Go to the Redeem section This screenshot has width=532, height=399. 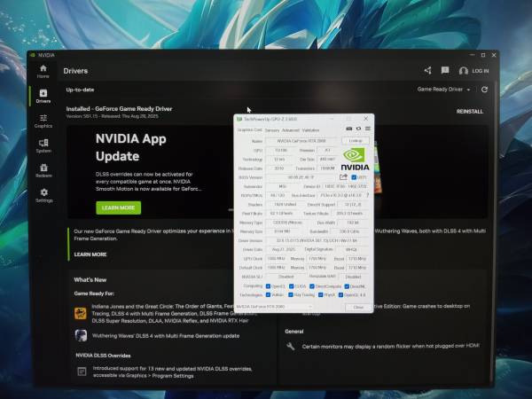43,169
